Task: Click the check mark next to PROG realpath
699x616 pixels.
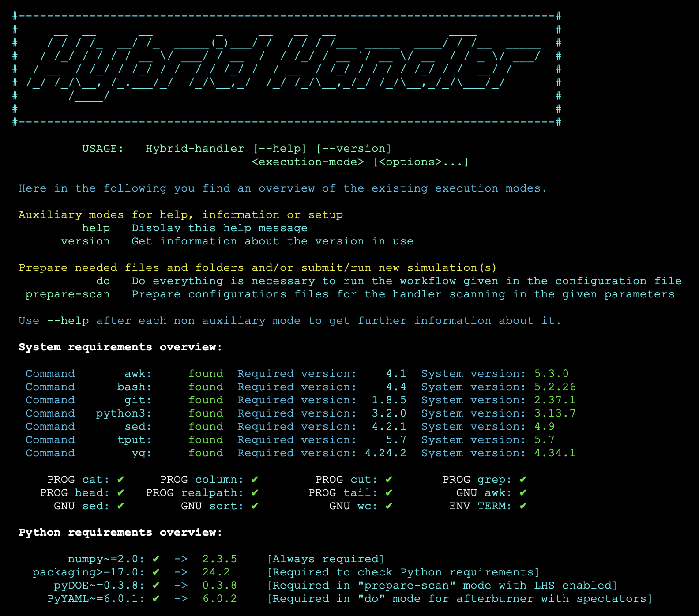Action: (x=255, y=492)
